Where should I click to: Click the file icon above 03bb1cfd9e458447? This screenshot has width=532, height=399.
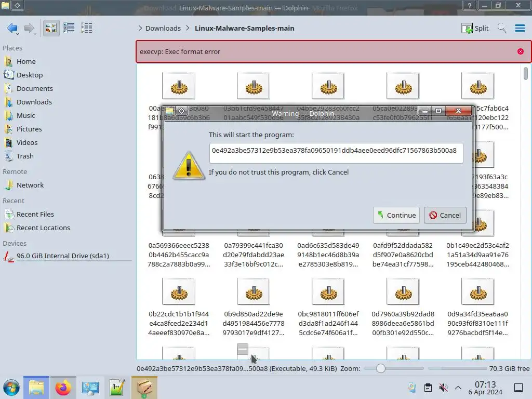[254, 86]
